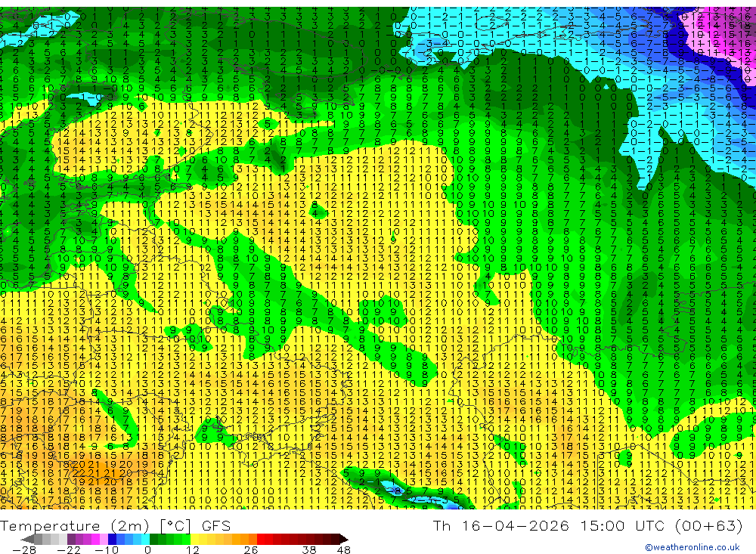Pick the bright yellow swatch above the 12 label
This screenshot has width=756, height=554.
coord(194,540)
